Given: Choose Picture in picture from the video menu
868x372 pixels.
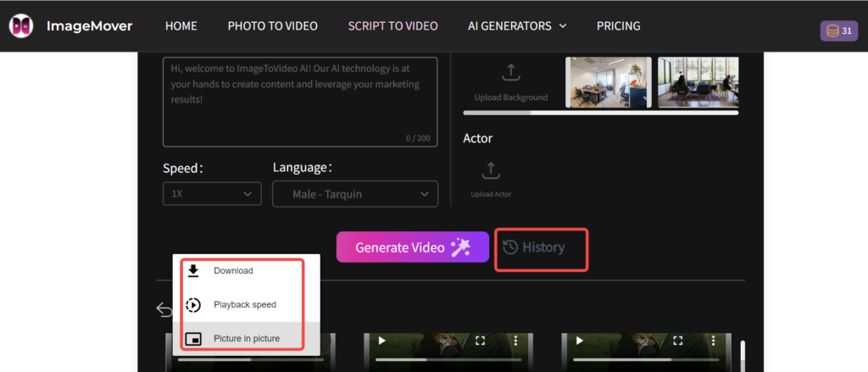Looking at the screenshot, I should click(x=247, y=339).
